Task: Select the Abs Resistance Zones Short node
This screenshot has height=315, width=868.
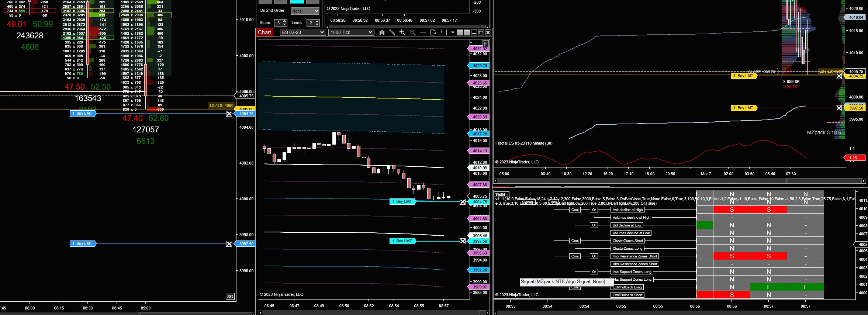Action: 635,264
